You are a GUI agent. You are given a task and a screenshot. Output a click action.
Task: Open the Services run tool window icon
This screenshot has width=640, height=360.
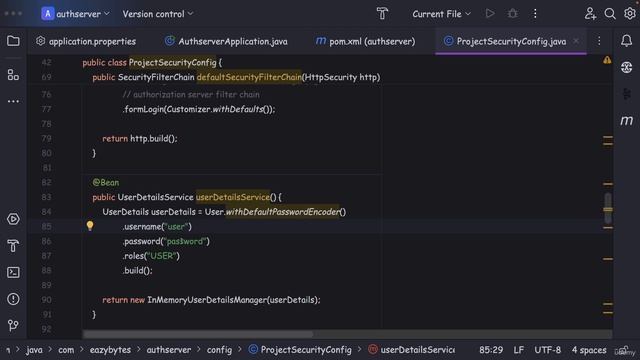tap(13, 219)
